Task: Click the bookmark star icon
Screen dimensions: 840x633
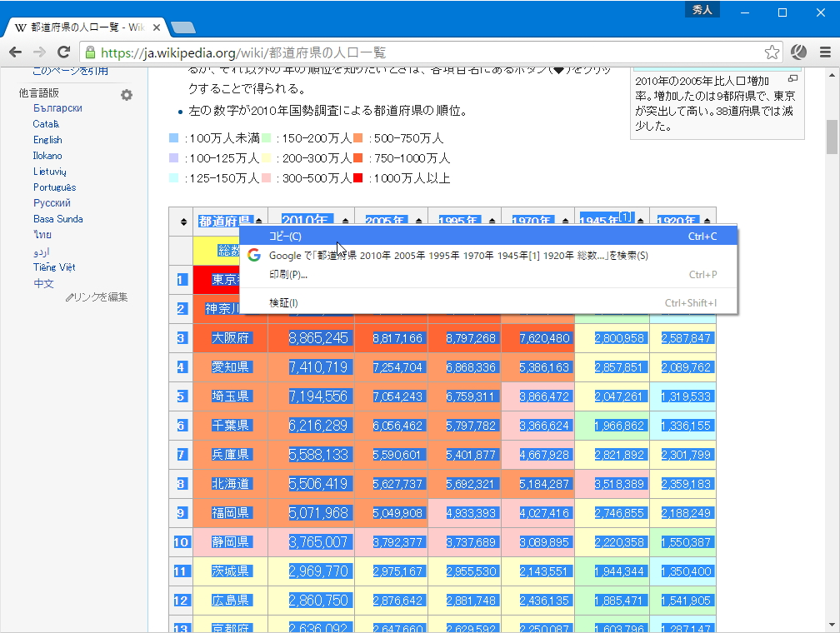Action: click(x=772, y=51)
